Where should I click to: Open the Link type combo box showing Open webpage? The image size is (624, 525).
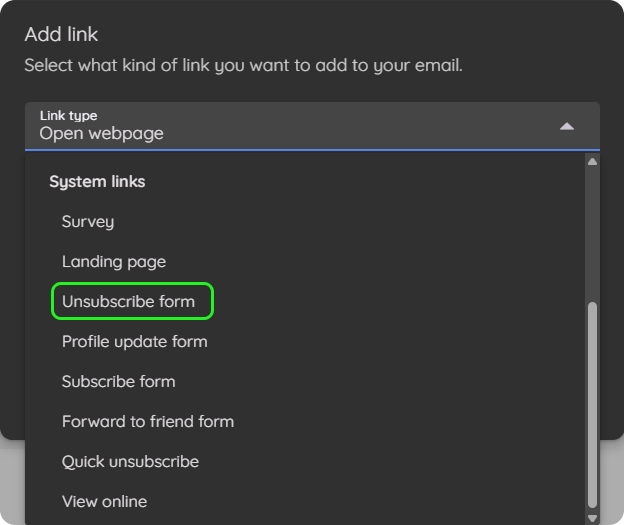click(x=312, y=126)
